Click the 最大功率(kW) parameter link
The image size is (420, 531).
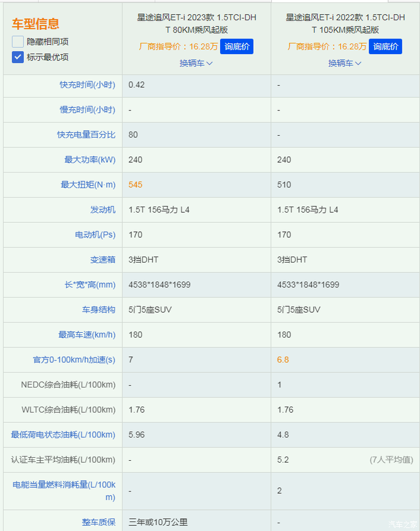coord(90,160)
